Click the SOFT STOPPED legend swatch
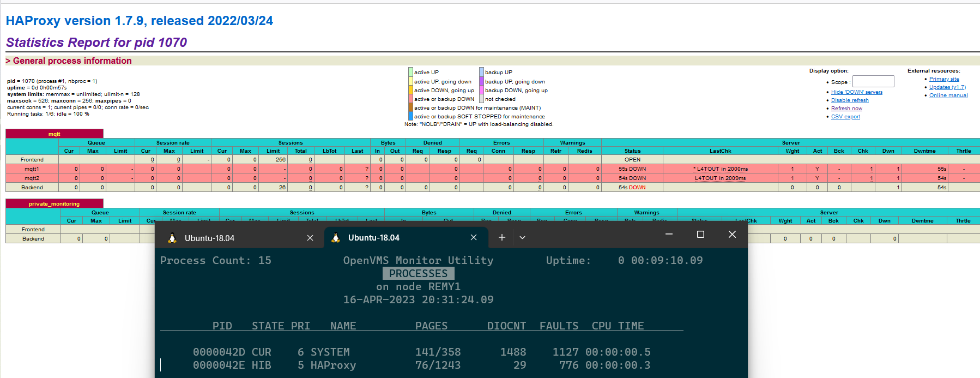 click(x=410, y=116)
